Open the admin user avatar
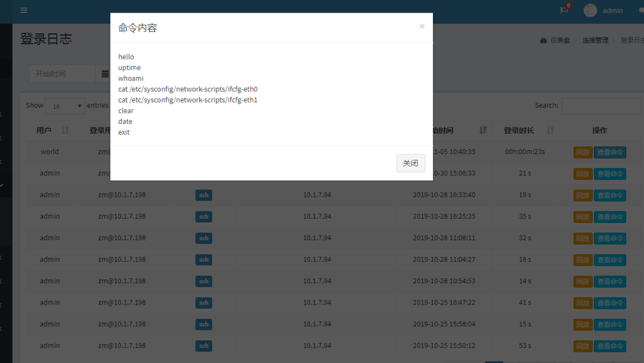Viewport: 644px width, 363px height. click(x=590, y=10)
